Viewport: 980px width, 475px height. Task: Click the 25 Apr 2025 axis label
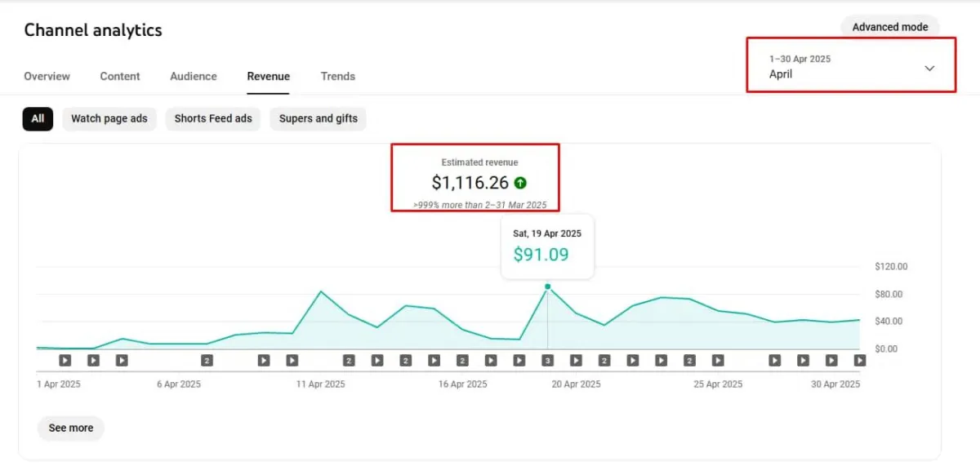pos(719,384)
